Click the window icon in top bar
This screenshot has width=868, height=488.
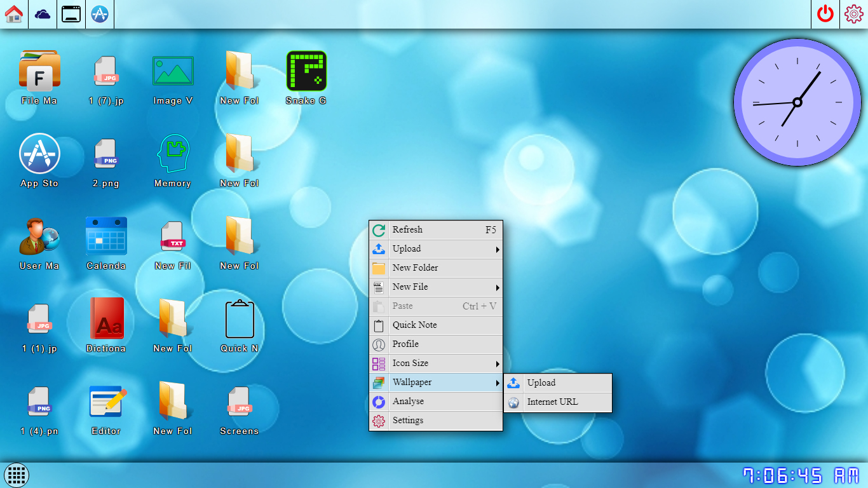coord(71,14)
